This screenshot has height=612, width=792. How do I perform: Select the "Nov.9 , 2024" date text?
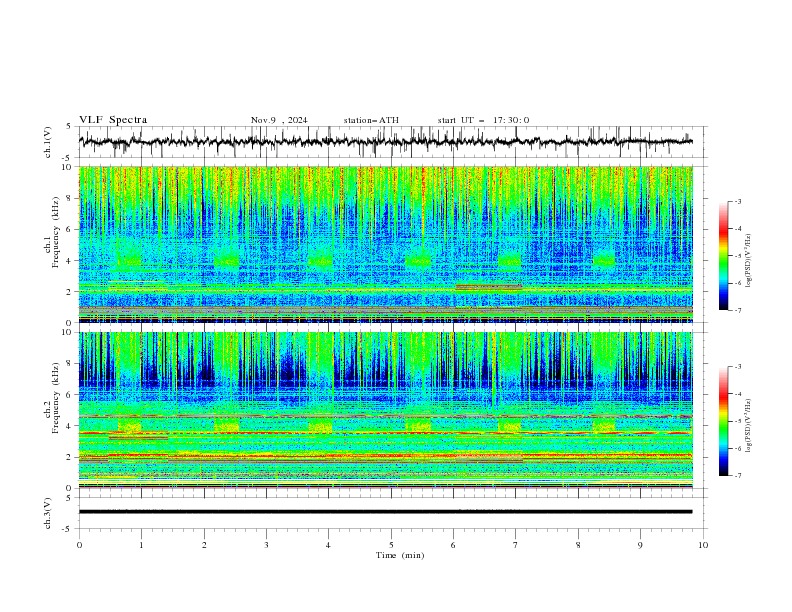click(x=279, y=120)
